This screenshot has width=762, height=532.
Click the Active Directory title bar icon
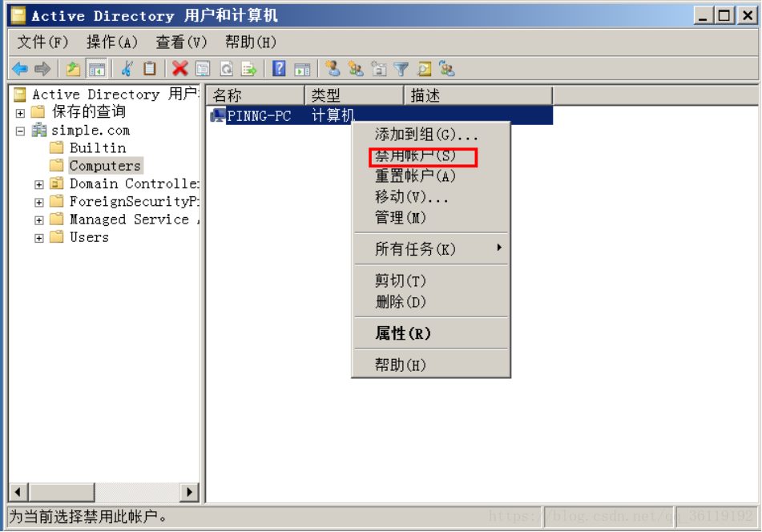(x=18, y=15)
